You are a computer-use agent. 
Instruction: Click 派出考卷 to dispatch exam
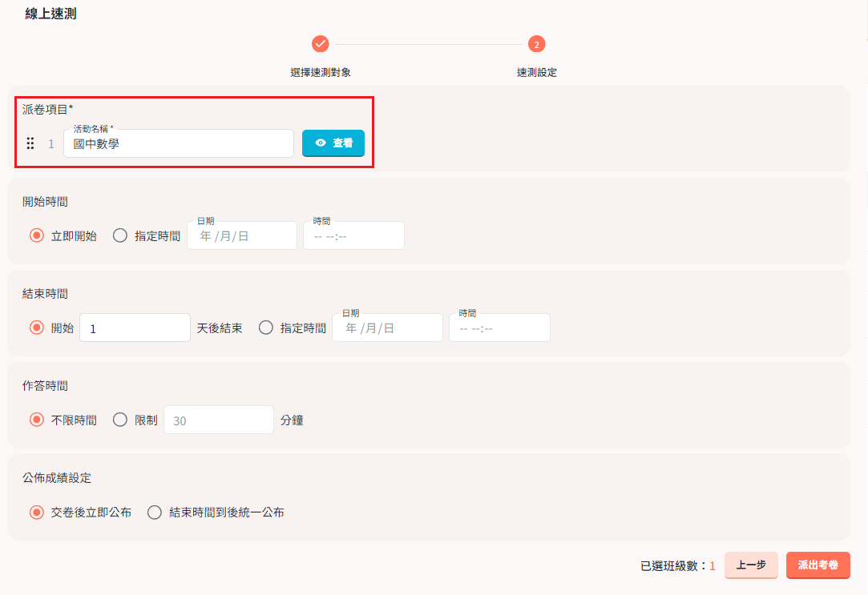coord(818,565)
